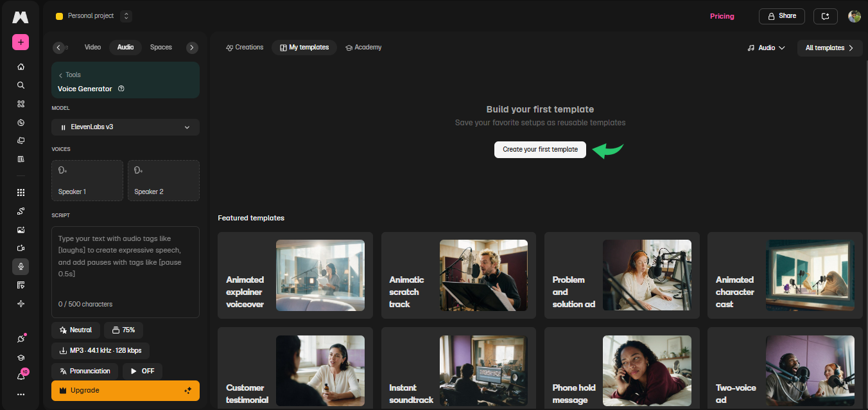Image resolution: width=868 pixels, height=410 pixels.
Task: Click the Voice Generator help question icon
Action: [121, 89]
